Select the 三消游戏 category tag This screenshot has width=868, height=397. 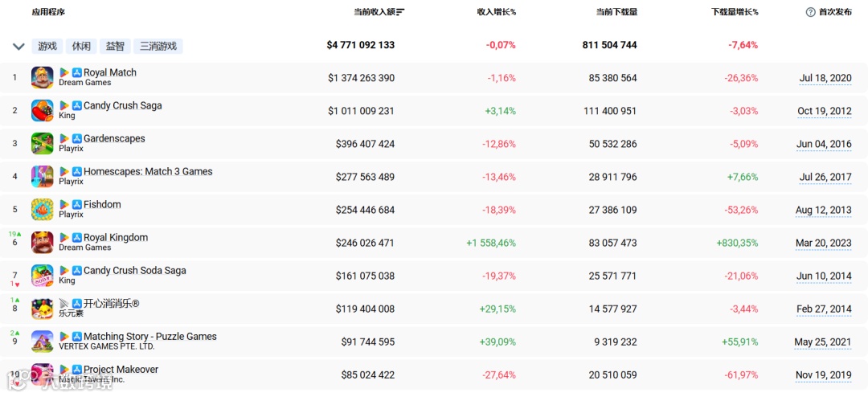pyautogui.click(x=158, y=46)
